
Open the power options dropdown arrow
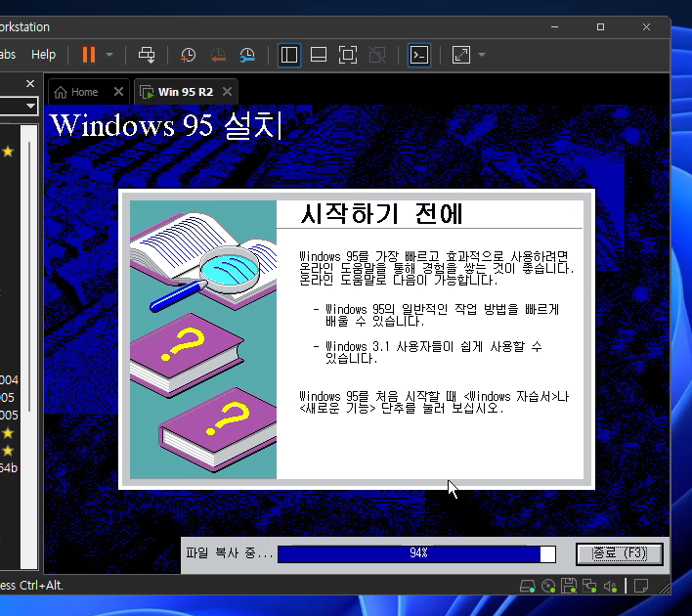109,55
